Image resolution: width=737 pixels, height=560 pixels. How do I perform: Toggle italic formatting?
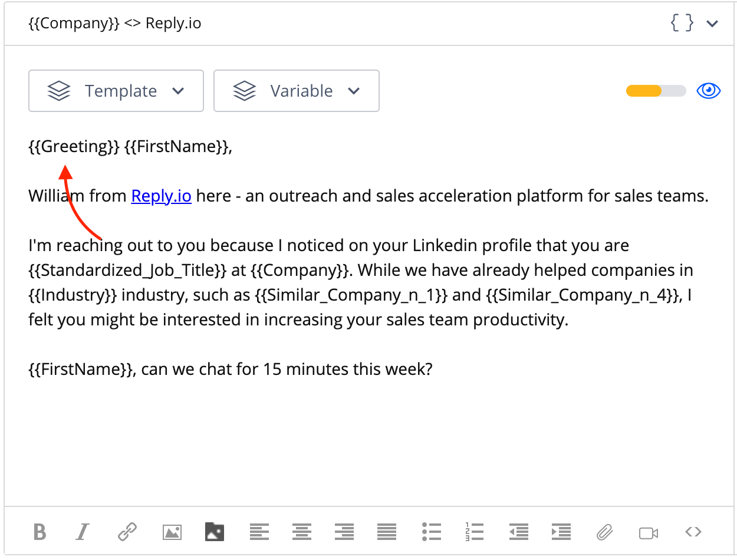(82, 532)
